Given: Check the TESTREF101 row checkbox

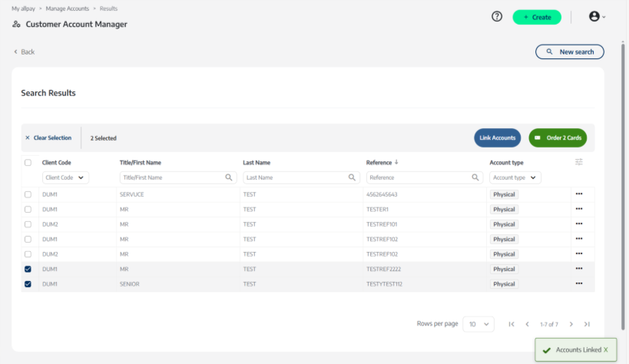Looking at the screenshot, I should coord(28,224).
